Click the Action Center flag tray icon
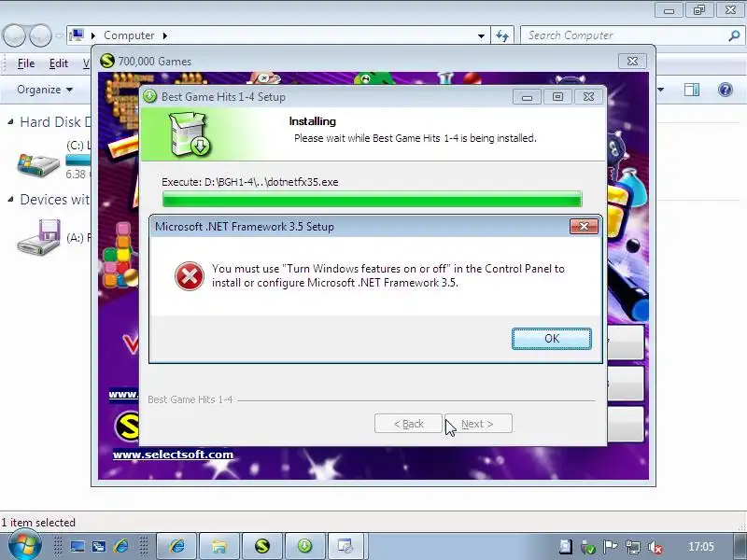Viewport: 747px width, 560px height. click(x=610, y=547)
